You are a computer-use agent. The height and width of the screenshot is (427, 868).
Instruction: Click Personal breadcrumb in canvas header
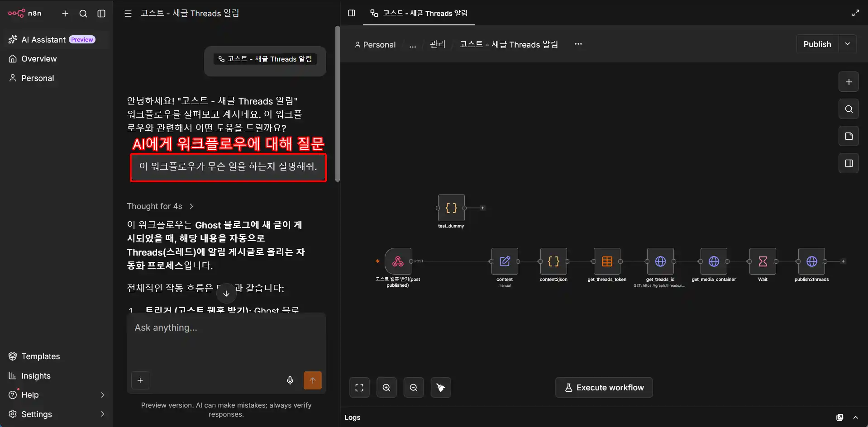375,44
